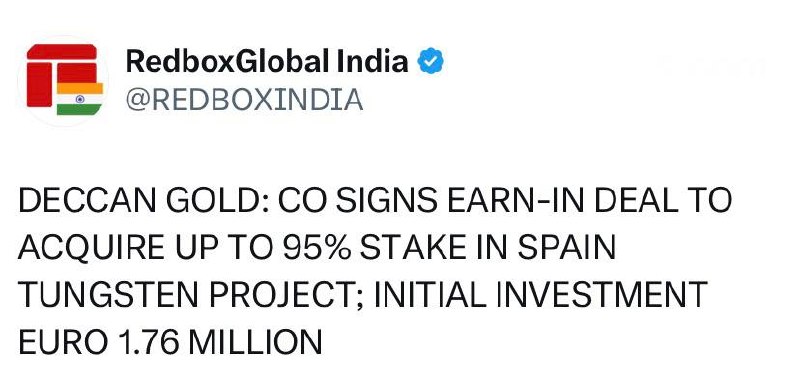Click the word STAKE in the tweet
The image size is (800, 381).
(411, 248)
